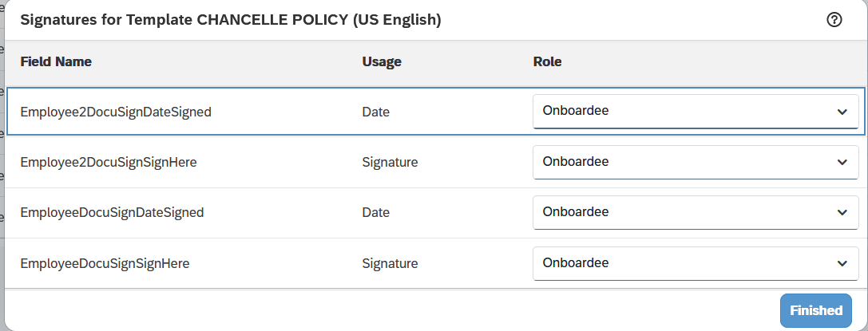The image size is (868, 331).
Task: Open Role dropdown for Employee2DocuSignSignHere row
Action: [x=696, y=162]
